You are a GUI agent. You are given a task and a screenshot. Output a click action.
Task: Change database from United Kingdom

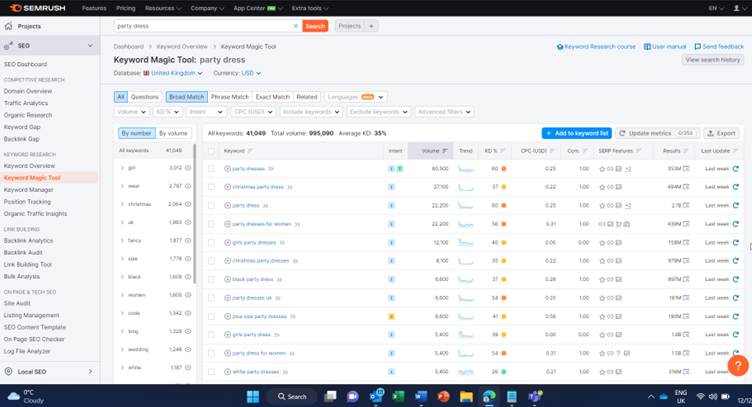173,73
